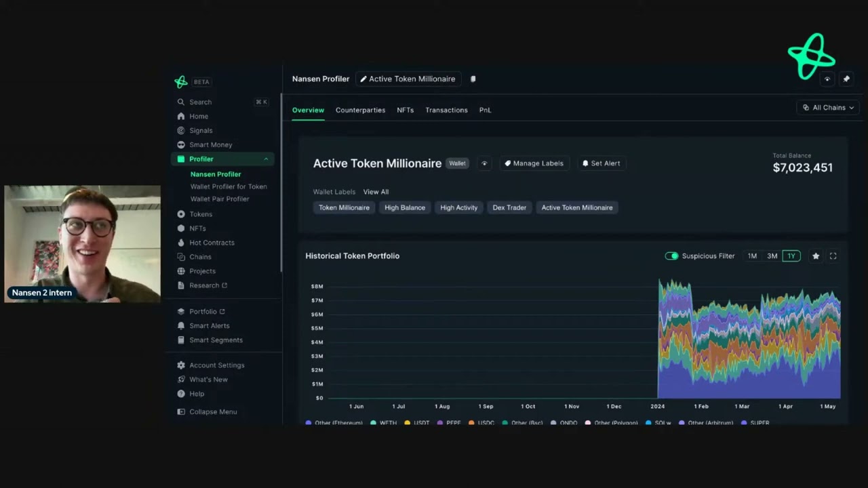This screenshot has width=868, height=488.
Task: Select Wallet Pair Profiler
Action: (220, 199)
